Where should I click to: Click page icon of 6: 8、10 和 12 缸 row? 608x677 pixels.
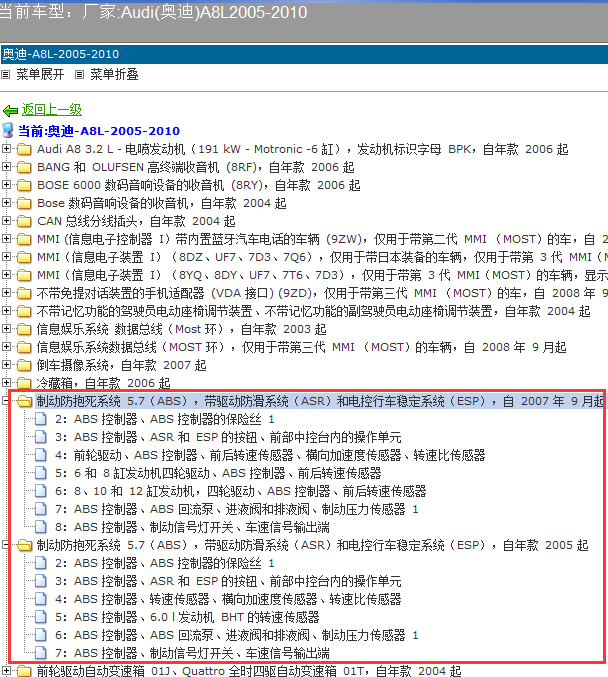tap(41, 490)
